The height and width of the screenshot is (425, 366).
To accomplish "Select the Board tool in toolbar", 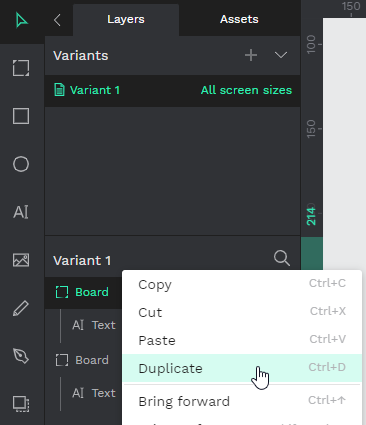I will pyautogui.click(x=21, y=68).
